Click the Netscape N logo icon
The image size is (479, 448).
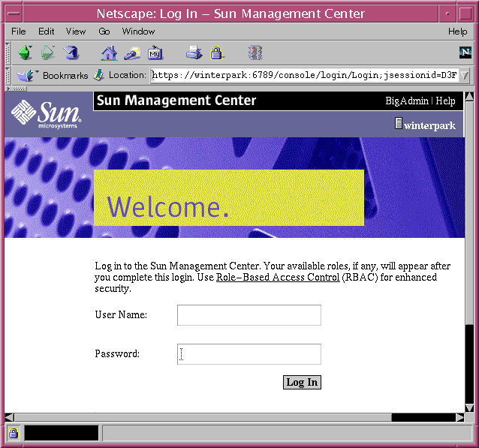pyautogui.click(x=465, y=53)
